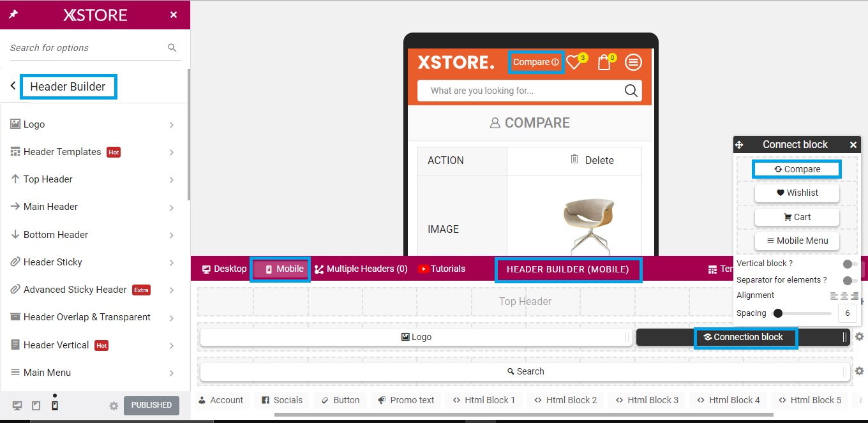
Task: Click the magnifier icon in preview search
Action: pos(631,91)
